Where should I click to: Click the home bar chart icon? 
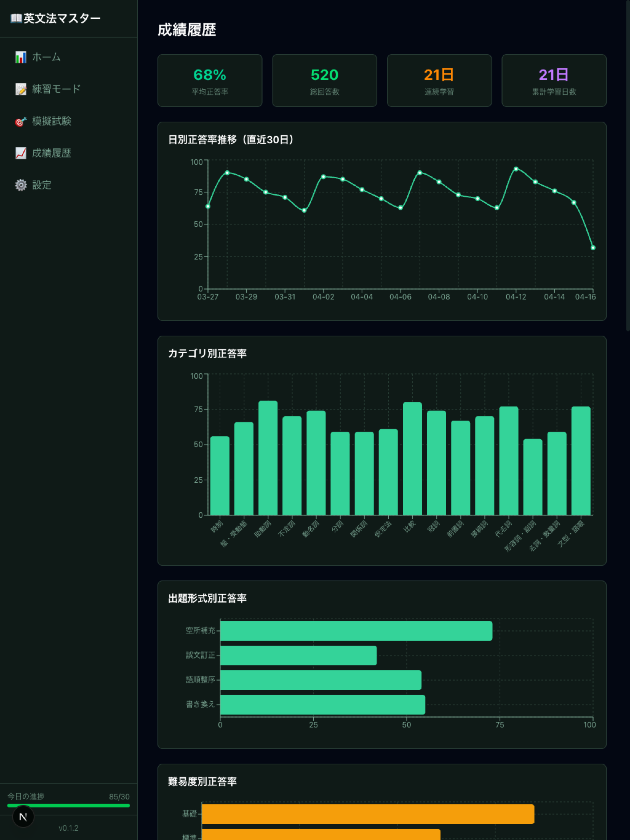(x=21, y=57)
